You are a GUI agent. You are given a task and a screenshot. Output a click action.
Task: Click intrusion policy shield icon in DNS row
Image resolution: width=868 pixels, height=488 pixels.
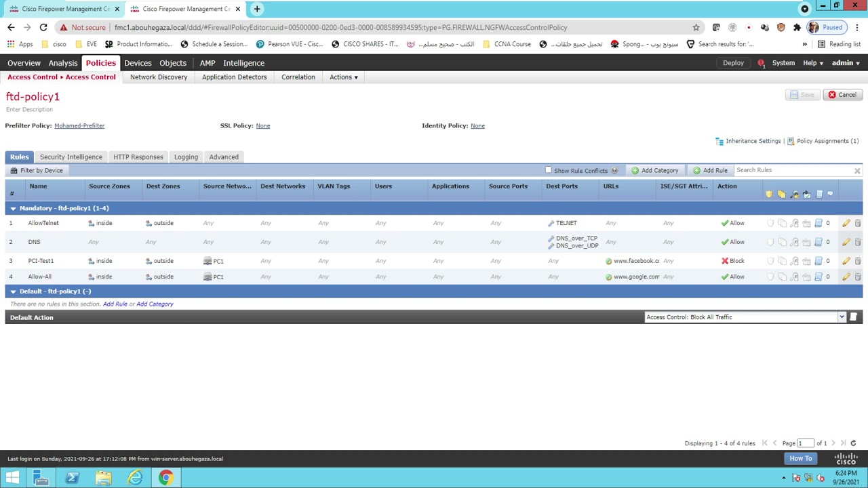pyautogui.click(x=770, y=242)
